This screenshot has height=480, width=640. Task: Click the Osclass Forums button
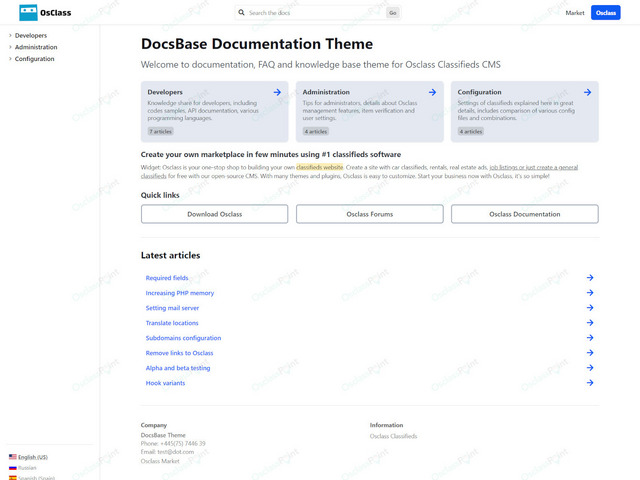pos(369,214)
